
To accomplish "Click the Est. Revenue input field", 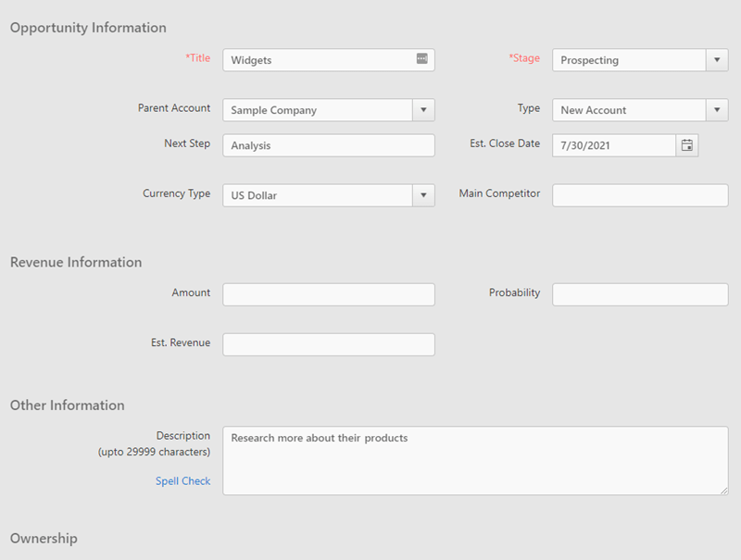I will [329, 344].
